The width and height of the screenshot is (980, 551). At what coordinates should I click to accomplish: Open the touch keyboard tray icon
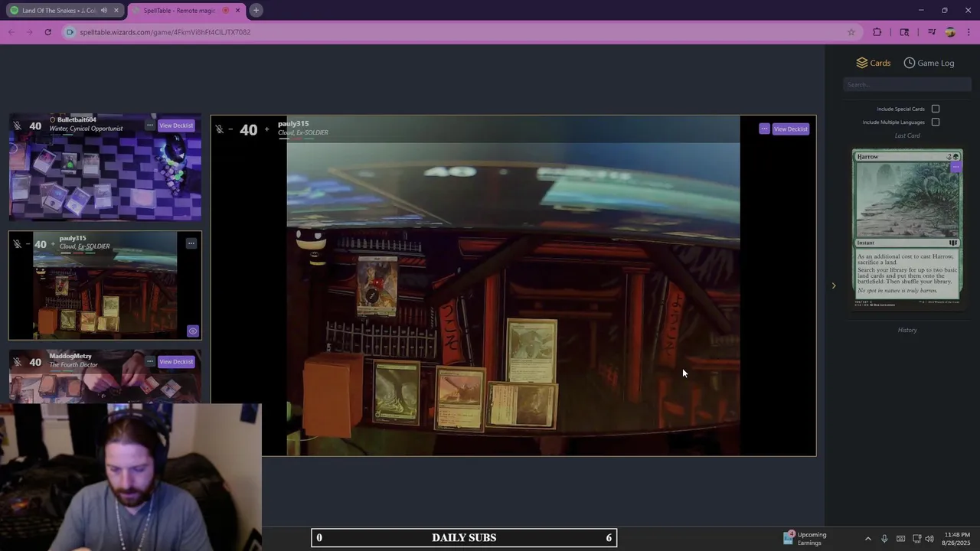click(x=900, y=539)
